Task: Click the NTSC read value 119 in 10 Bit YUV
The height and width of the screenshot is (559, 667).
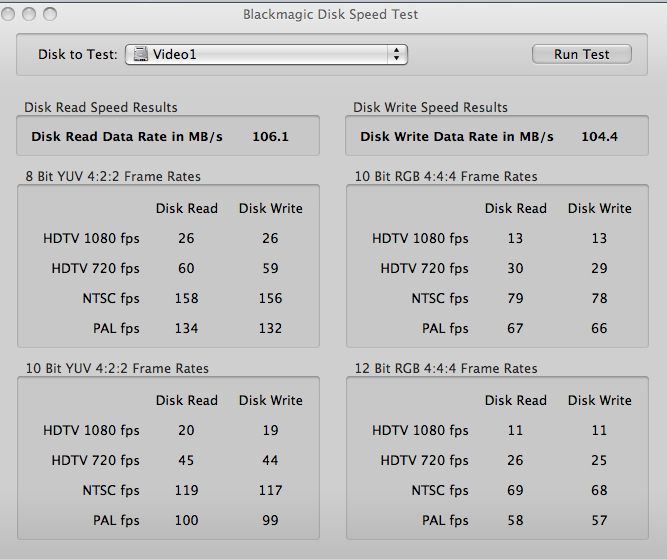Action: [186, 490]
